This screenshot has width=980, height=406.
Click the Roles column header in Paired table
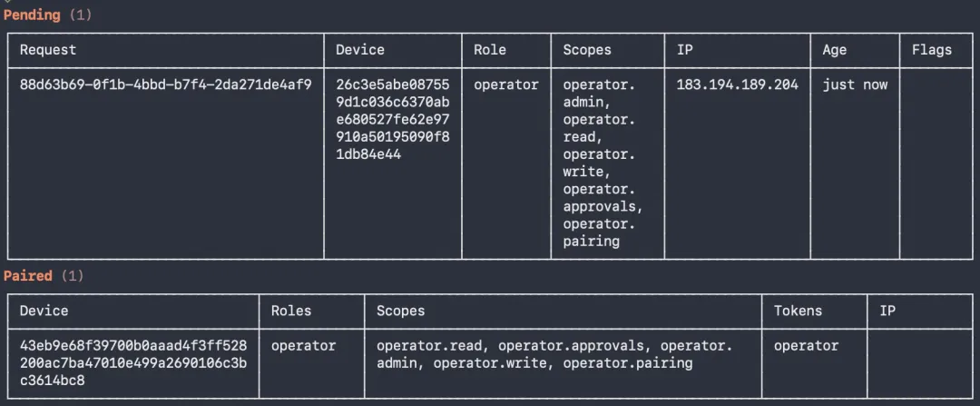pos(291,311)
